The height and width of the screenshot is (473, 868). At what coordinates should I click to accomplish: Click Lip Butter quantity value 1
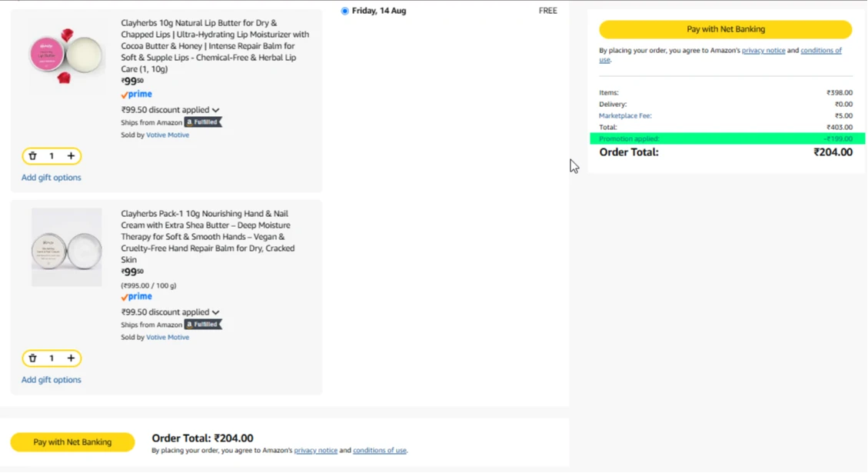52,156
